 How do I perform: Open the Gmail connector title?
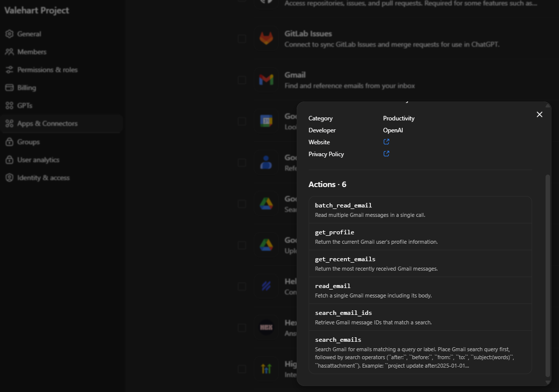point(295,75)
